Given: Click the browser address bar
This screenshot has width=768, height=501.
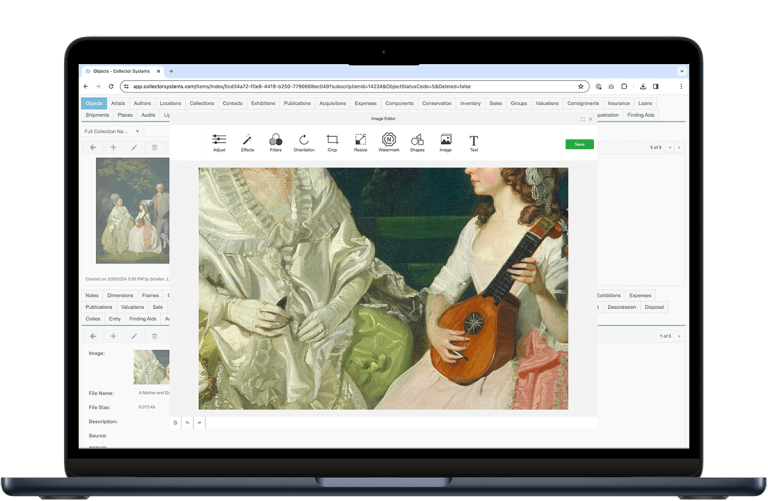Looking at the screenshot, I should tap(350, 86).
